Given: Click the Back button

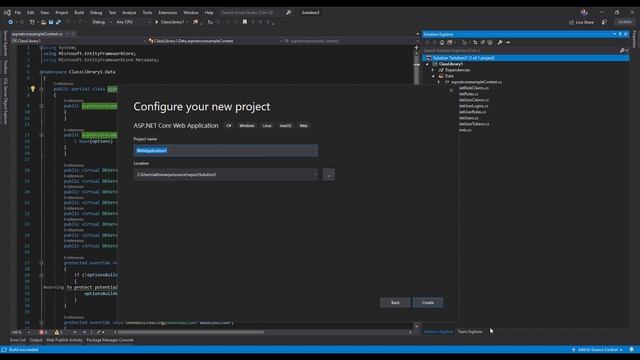Looking at the screenshot, I should (x=395, y=303).
